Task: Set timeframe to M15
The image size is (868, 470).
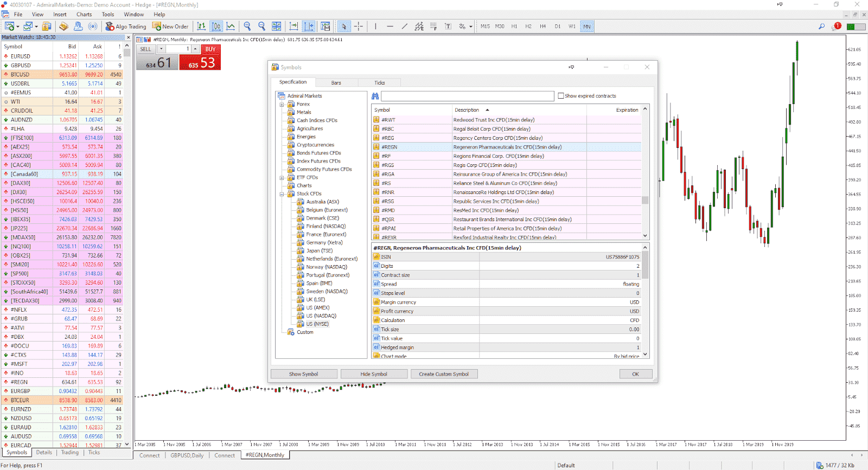Action: click(485, 26)
